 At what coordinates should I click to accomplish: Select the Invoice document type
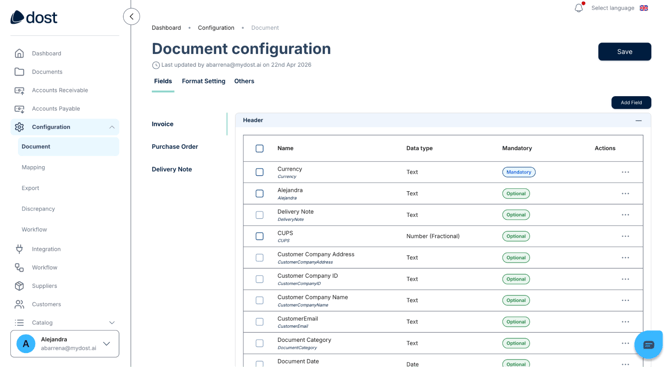pos(162,124)
